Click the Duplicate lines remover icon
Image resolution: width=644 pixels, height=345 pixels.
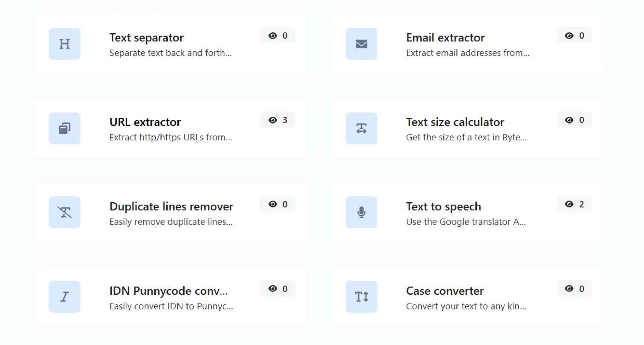point(64,212)
